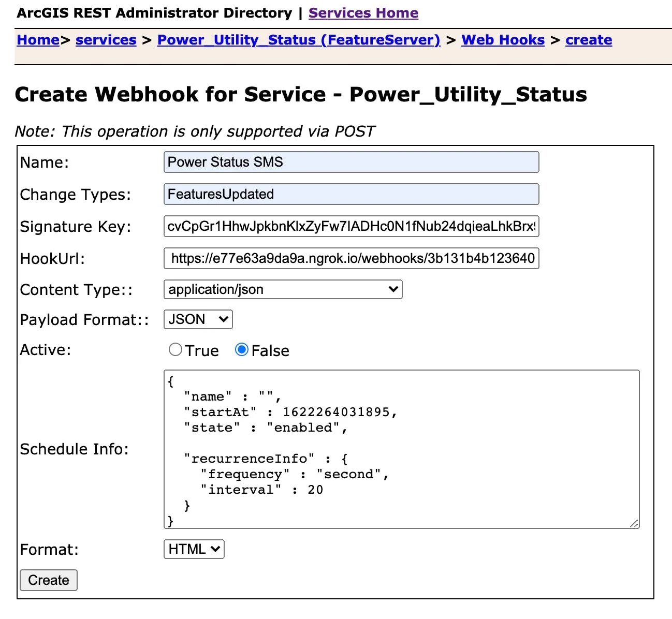The height and width of the screenshot is (619, 672).
Task: Open the Power_Utility_Status FeatureServer link
Action: [298, 39]
